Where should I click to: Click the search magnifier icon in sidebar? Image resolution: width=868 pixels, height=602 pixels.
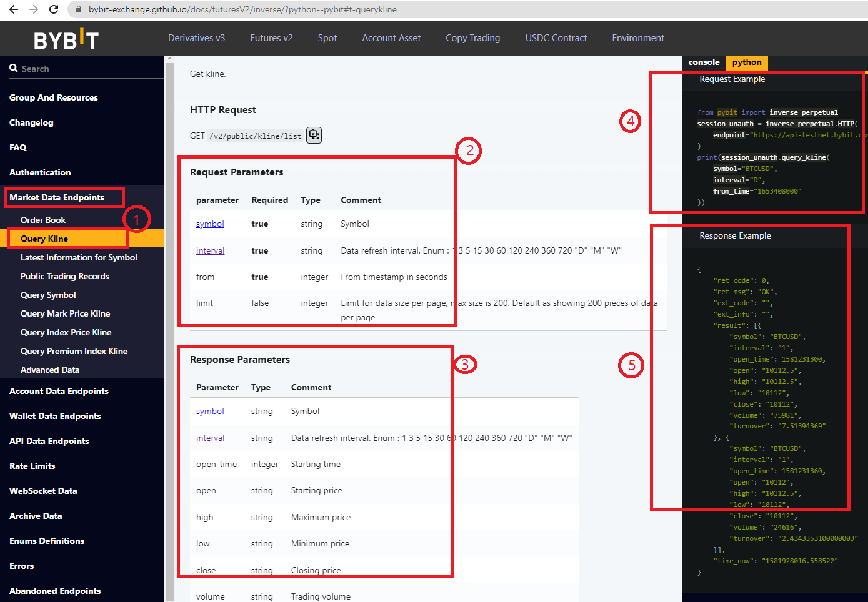tap(14, 68)
